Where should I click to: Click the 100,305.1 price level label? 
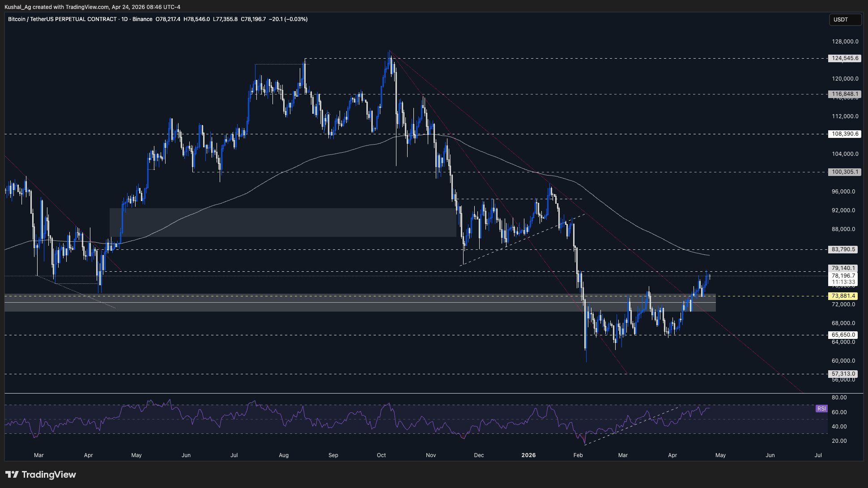click(845, 172)
